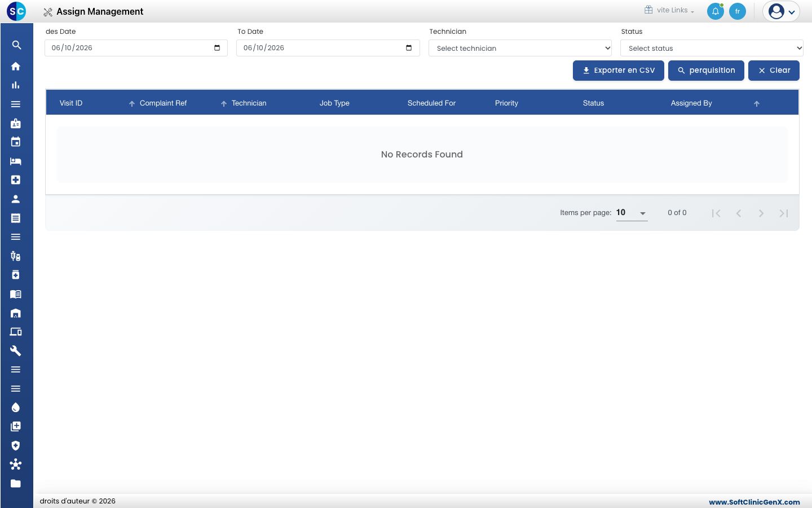
Task: Go to the first page of results
Action: pyautogui.click(x=716, y=213)
